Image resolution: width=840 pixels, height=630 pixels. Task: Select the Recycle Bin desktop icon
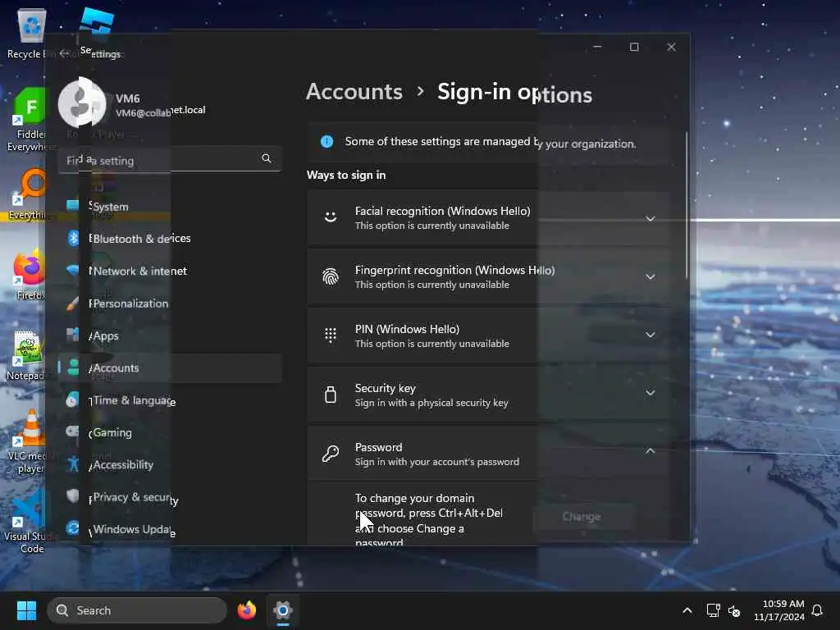click(x=30, y=34)
